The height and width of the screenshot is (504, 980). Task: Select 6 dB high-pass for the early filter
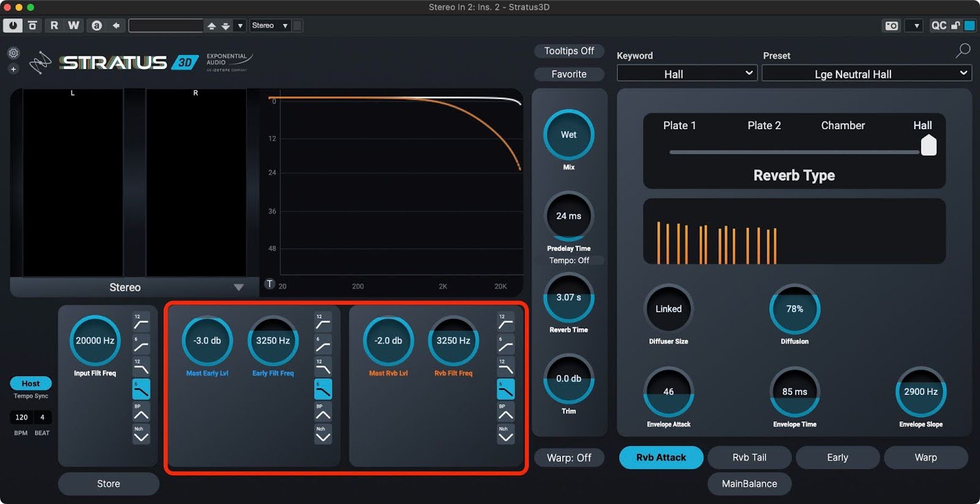pyautogui.click(x=323, y=344)
